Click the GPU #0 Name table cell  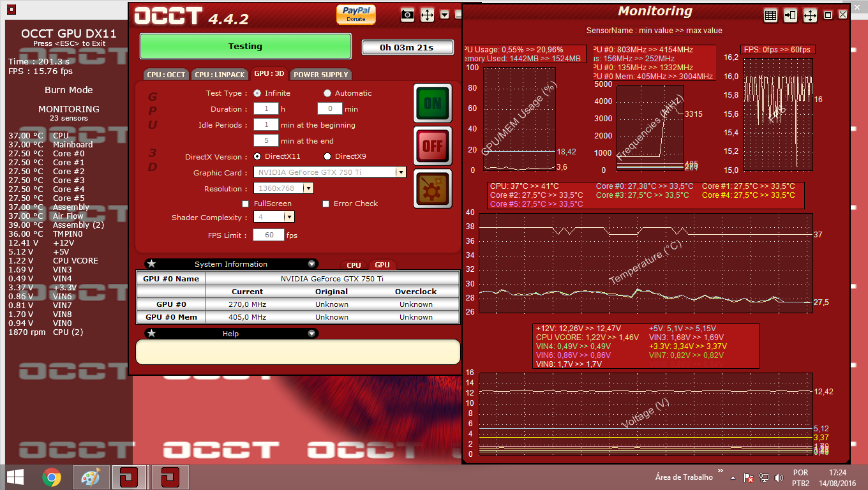point(171,279)
